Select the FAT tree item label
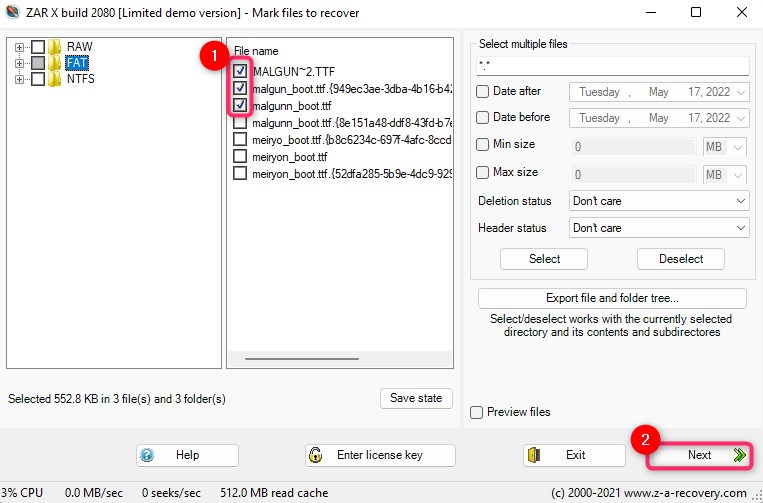The width and height of the screenshot is (763, 503). (x=77, y=63)
